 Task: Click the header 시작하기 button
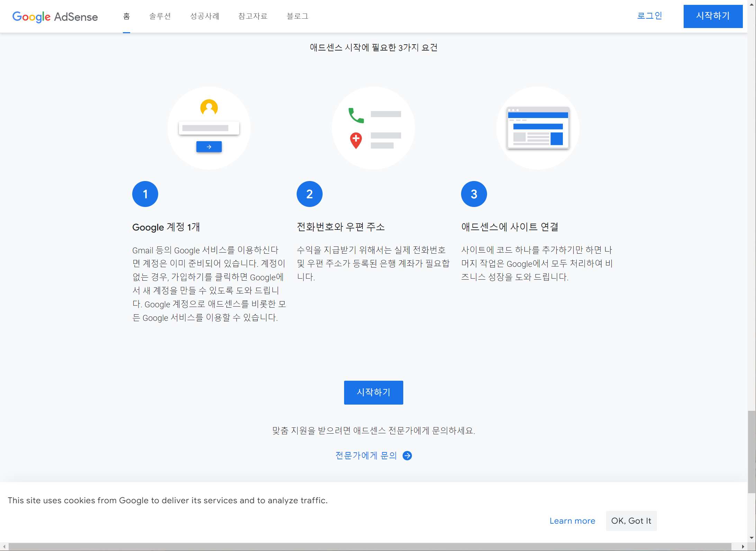[x=713, y=16]
